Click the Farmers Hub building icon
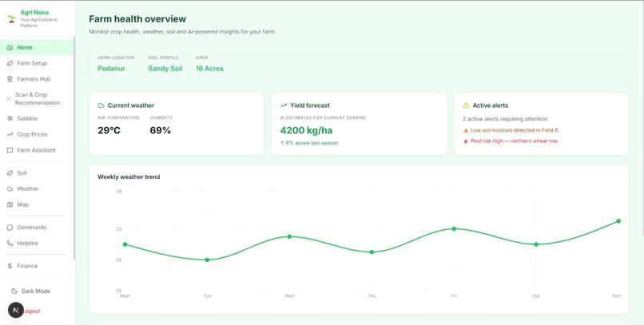Image resolution: width=644 pixels, height=325 pixels. coord(10,79)
